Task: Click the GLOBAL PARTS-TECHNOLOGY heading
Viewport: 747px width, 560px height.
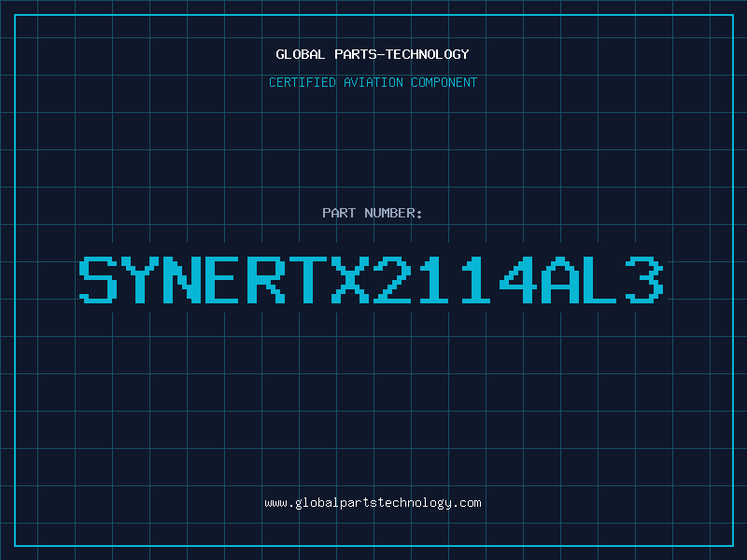Action: pos(373,54)
